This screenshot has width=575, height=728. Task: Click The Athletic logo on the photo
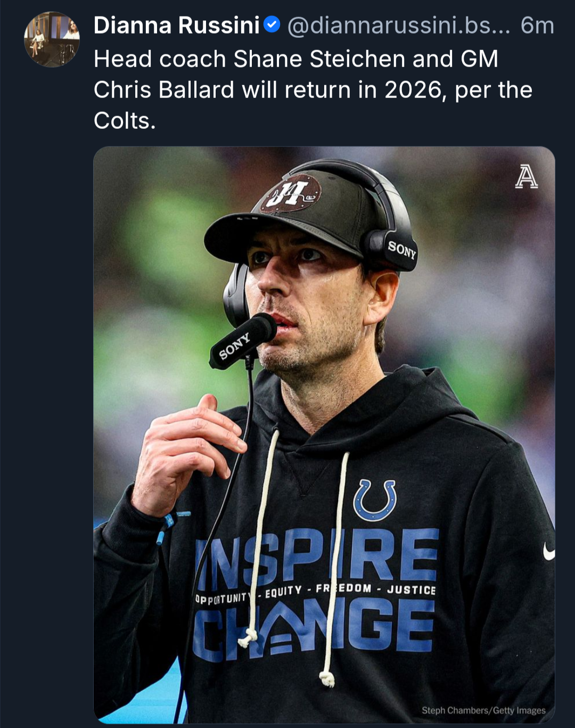point(526,176)
